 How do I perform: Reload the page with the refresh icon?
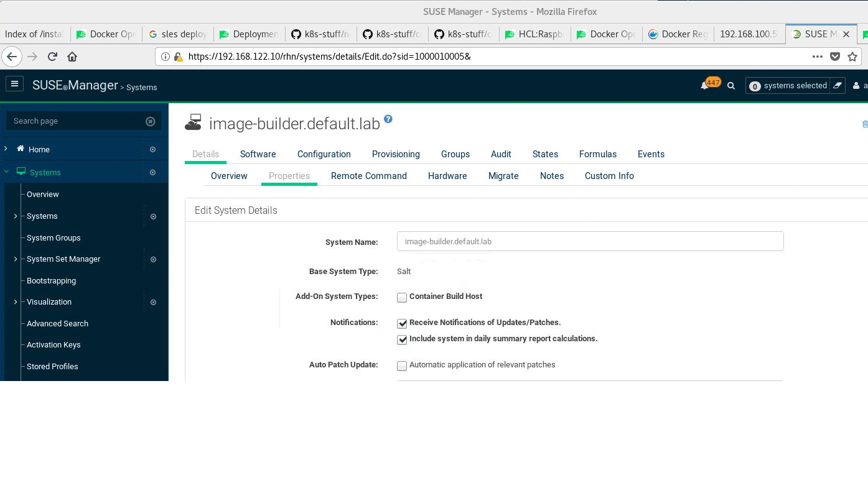[52, 57]
